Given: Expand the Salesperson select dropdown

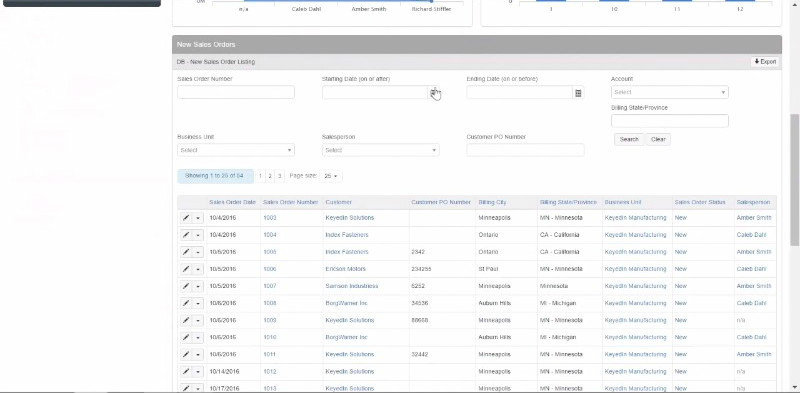Looking at the screenshot, I should coord(381,150).
